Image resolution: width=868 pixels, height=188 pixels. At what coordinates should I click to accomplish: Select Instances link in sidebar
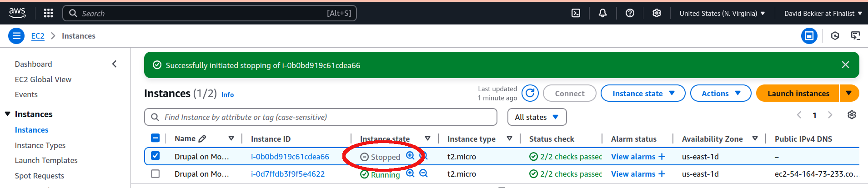[x=32, y=130]
